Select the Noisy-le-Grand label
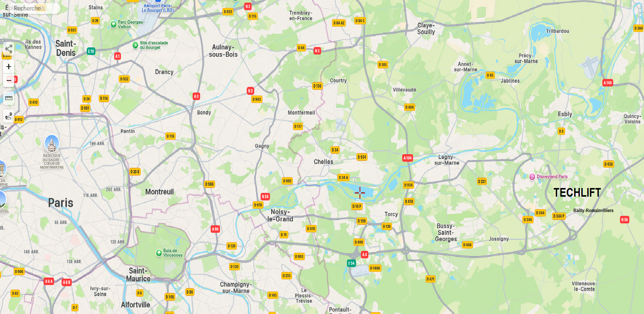 [280, 215]
